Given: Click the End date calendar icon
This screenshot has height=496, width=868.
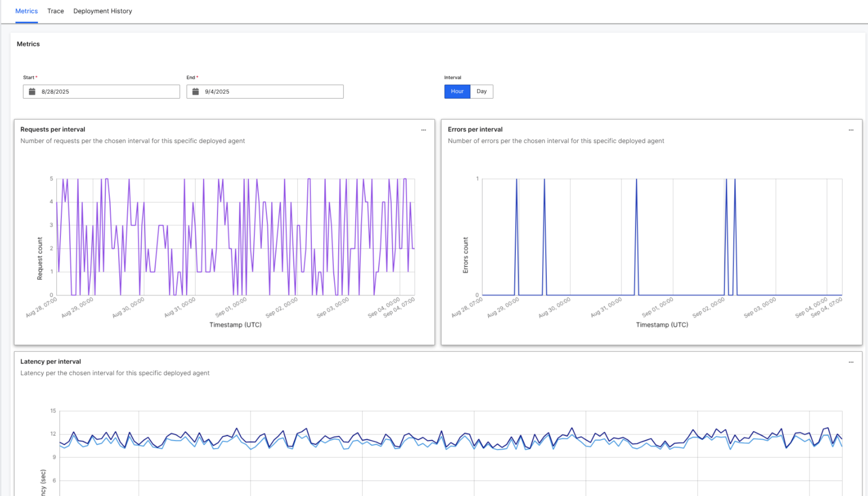Looking at the screenshot, I should pos(195,91).
